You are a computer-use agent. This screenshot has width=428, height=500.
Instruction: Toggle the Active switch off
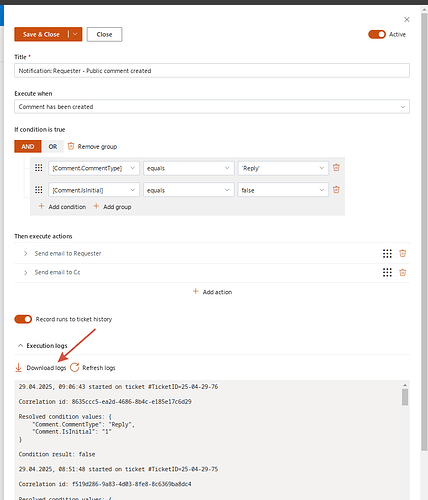click(377, 34)
